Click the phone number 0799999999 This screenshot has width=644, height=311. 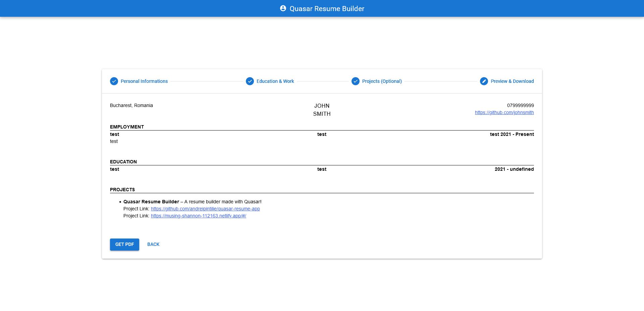[520, 105]
